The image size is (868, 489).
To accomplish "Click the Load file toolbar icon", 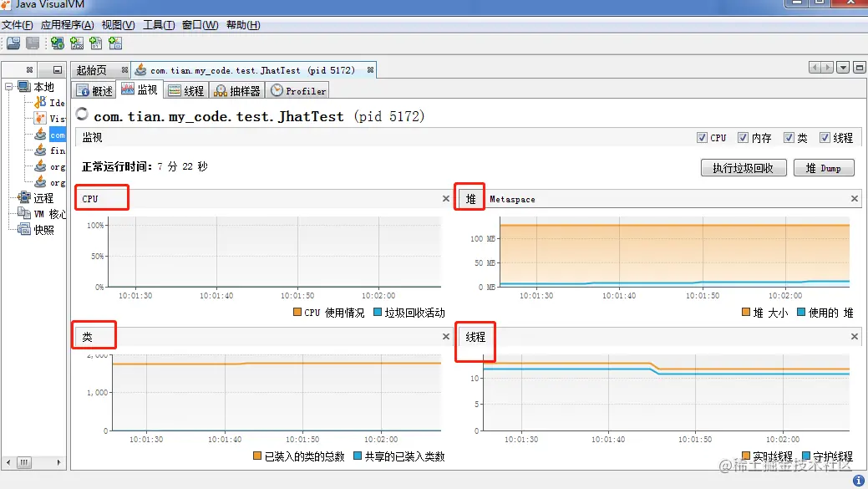I will tap(13, 43).
